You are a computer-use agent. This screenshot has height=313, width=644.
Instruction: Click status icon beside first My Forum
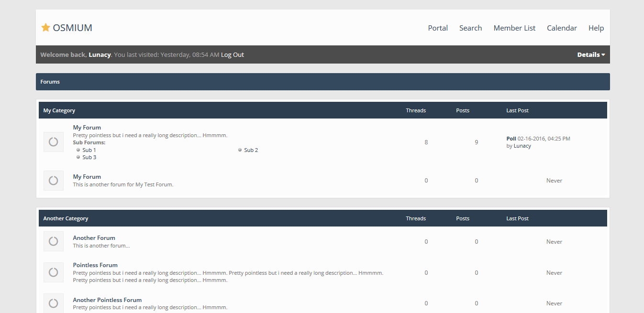(54, 142)
